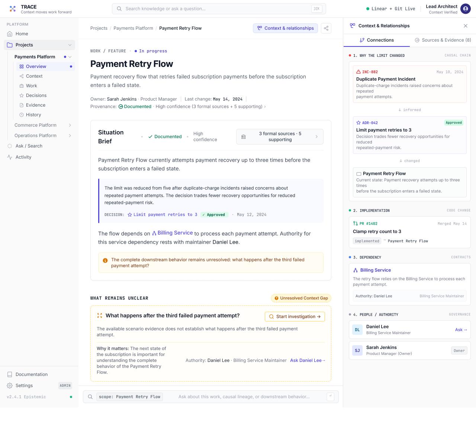Click the Billing Service dependency icon in panel
476x448 pixels.
coord(356,270)
